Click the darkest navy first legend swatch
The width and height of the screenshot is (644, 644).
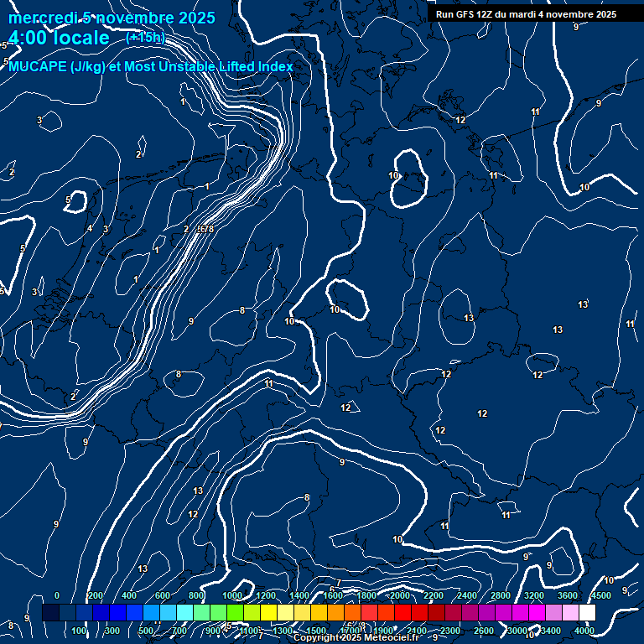coord(50,612)
